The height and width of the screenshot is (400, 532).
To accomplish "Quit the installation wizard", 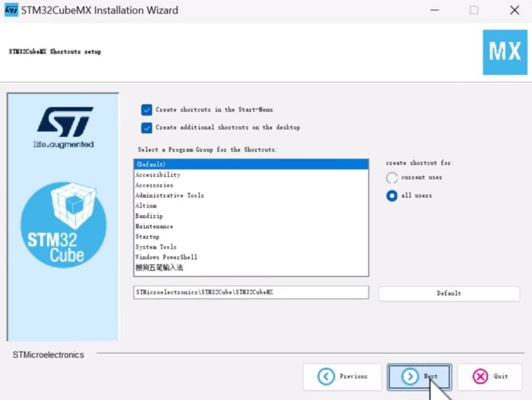I will (x=490, y=377).
